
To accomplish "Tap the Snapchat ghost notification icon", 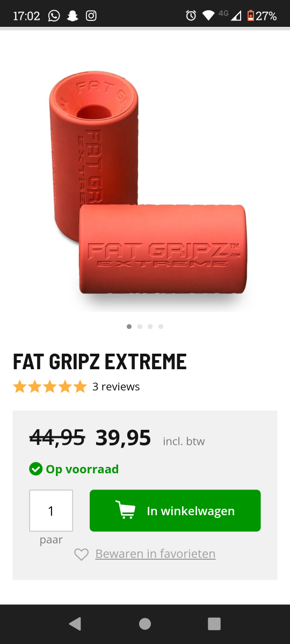I will (73, 16).
